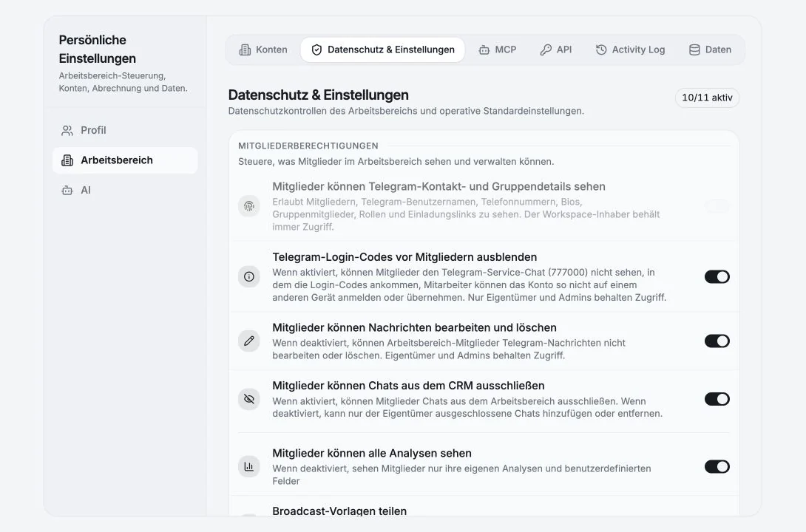The width and height of the screenshot is (806, 532).
Task: Open Profil in the sidebar
Action: (125, 131)
